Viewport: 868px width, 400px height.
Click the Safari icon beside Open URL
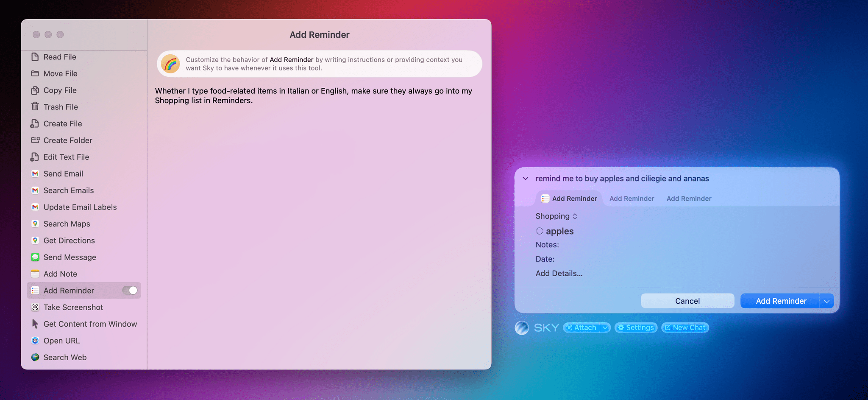35,341
